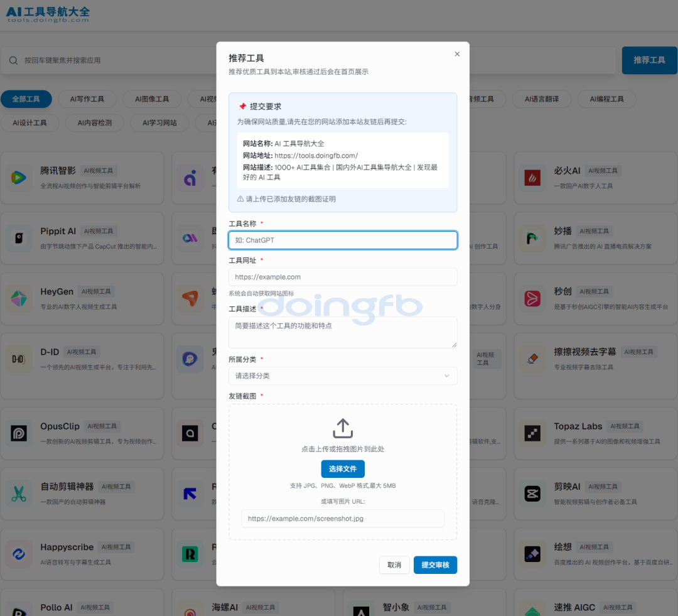This screenshot has width=678, height=616.
Task: Click the 剪映AI logo icon
Action: click(x=532, y=494)
